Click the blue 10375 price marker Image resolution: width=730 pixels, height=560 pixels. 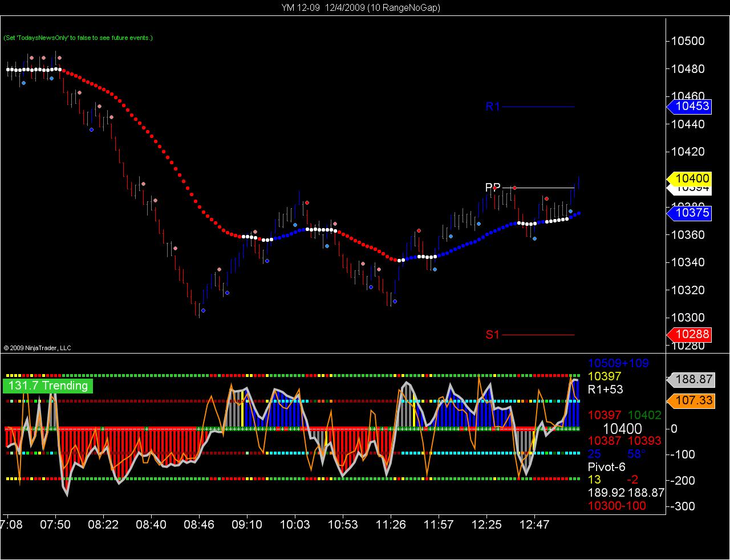click(x=689, y=213)
